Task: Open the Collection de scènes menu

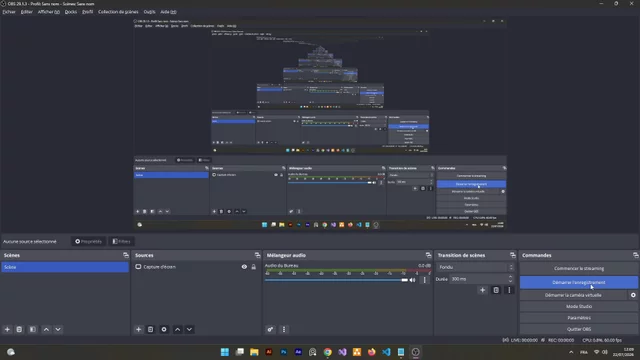Action: [x=118, y=12]
